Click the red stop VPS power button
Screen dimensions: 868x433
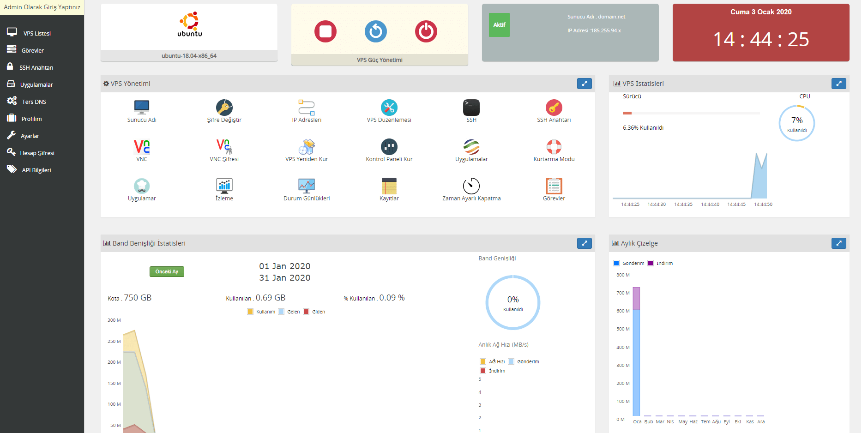(325, 31)
